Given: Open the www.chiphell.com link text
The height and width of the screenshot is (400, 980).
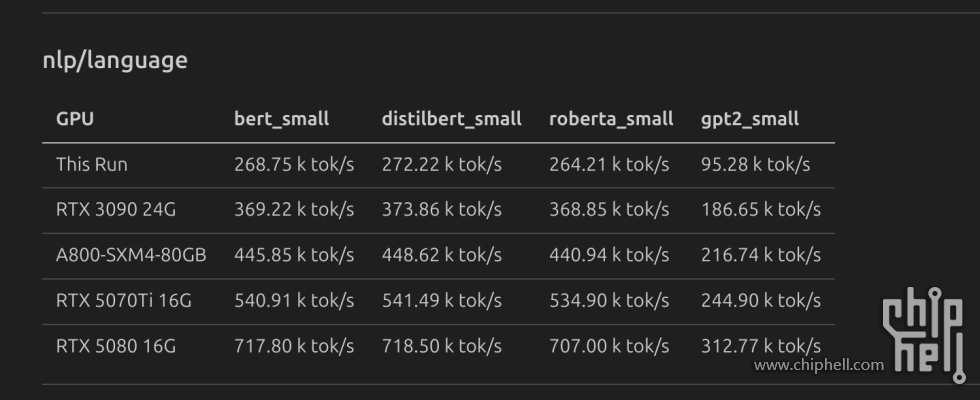Looking at the screenshot, I should [x=819, y=366].
